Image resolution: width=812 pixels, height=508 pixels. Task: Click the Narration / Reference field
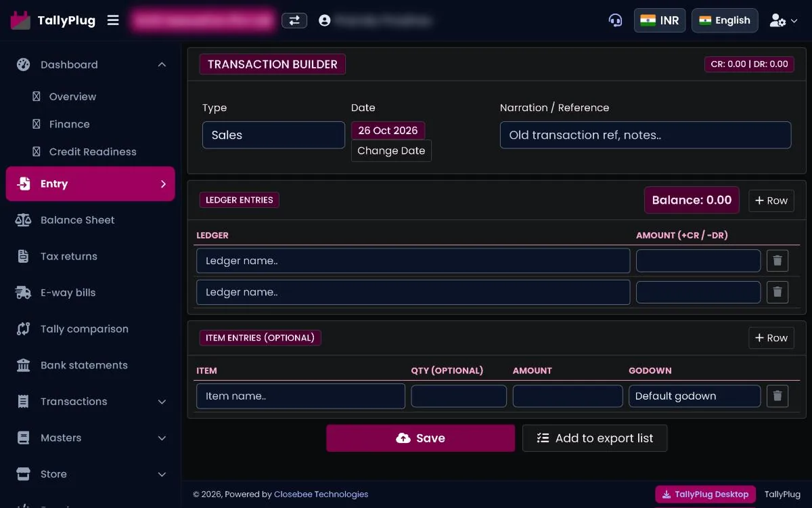(x=646, y=135)
